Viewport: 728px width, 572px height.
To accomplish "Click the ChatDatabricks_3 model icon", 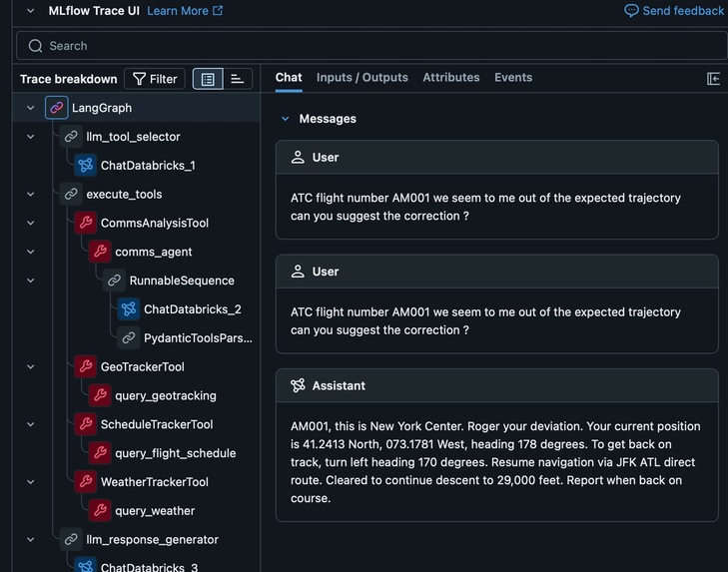I will coord(86,565).
